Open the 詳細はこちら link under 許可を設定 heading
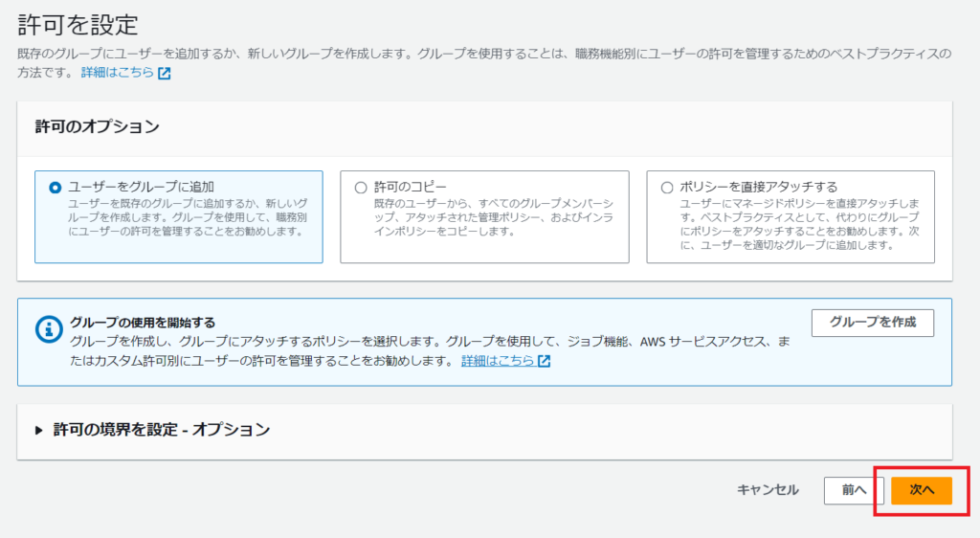The height and width of the screenshot is (538, 980). pos(123,73)
